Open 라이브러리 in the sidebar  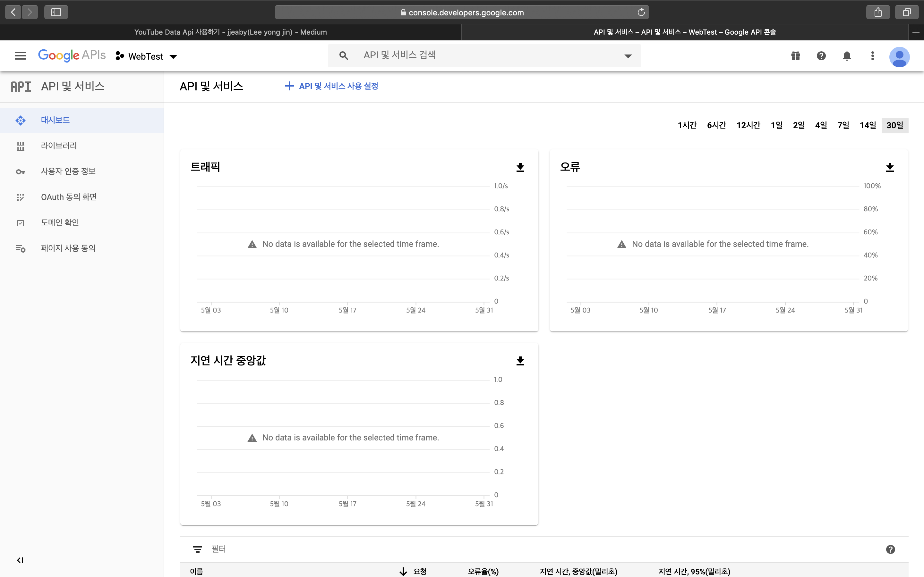click(59, 146)
